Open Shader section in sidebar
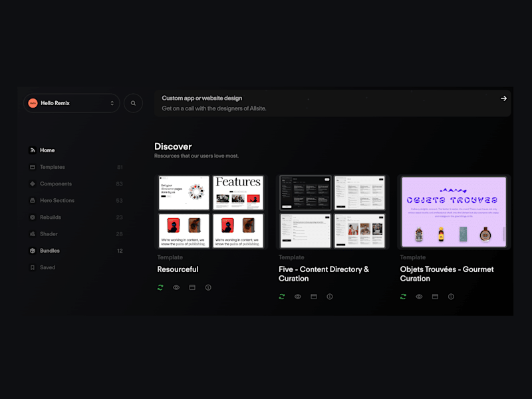 [76, 234]
